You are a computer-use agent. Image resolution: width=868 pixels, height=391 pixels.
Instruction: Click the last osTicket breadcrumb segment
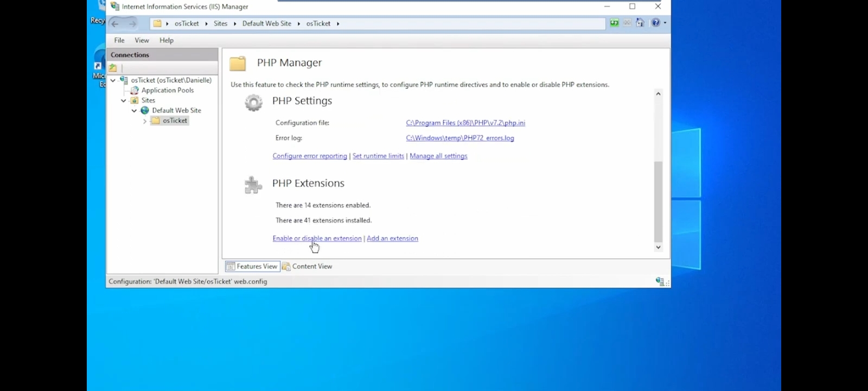tap(318, 23)
